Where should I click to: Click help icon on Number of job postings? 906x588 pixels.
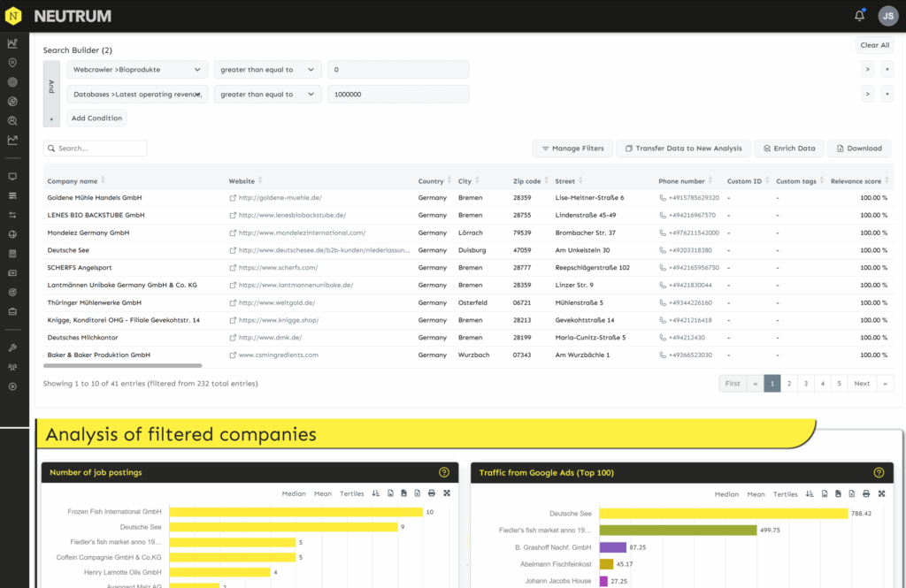444,472
